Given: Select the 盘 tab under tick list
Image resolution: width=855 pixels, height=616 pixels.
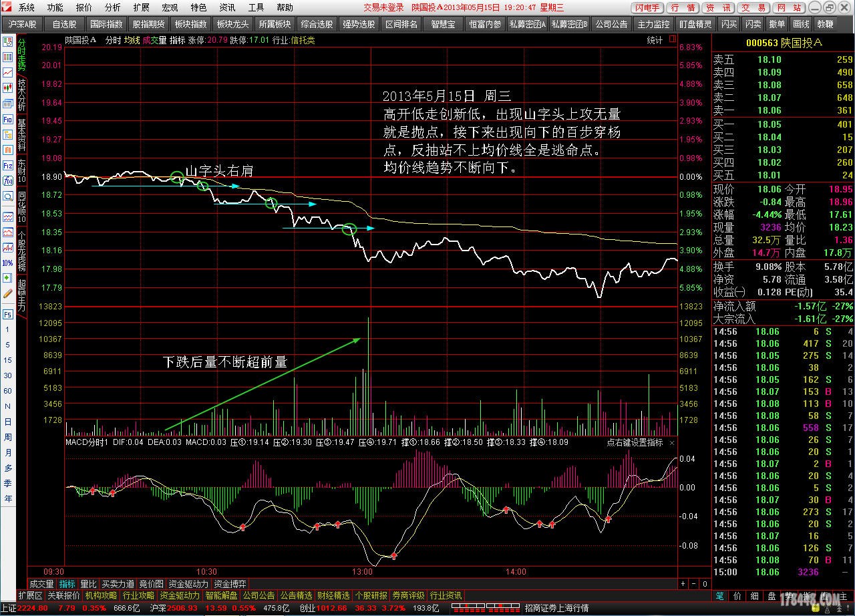Looking at the screenshot, I should click(772, 595).
